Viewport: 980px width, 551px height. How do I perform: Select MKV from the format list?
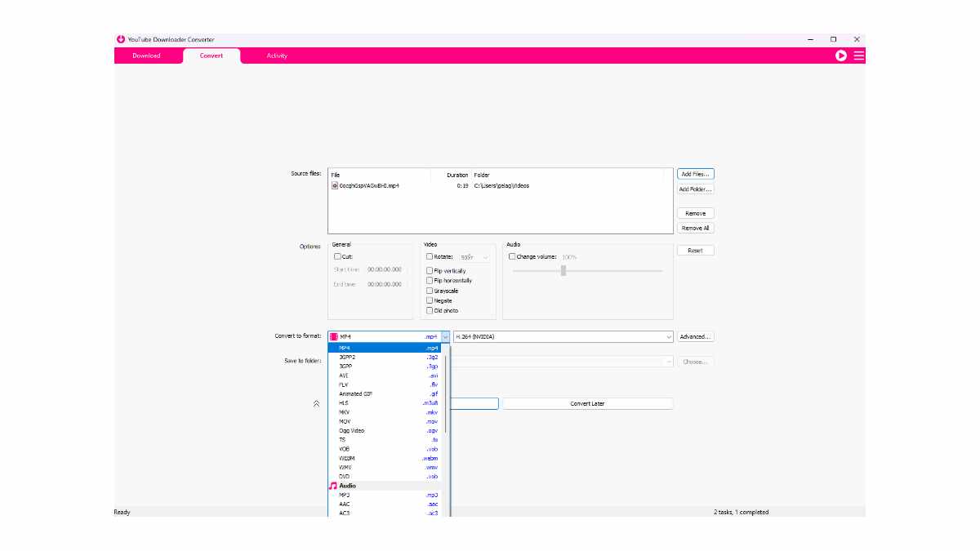pyautogui.click(x=388, y=412)
